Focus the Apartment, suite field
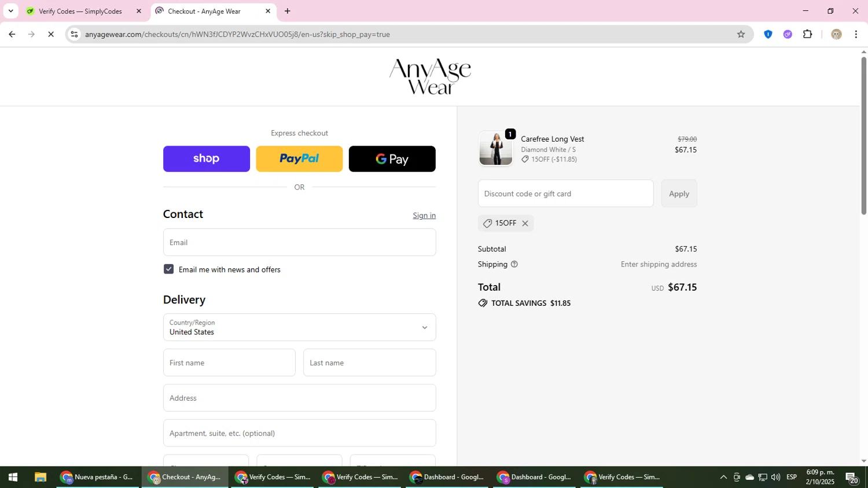 299,433
